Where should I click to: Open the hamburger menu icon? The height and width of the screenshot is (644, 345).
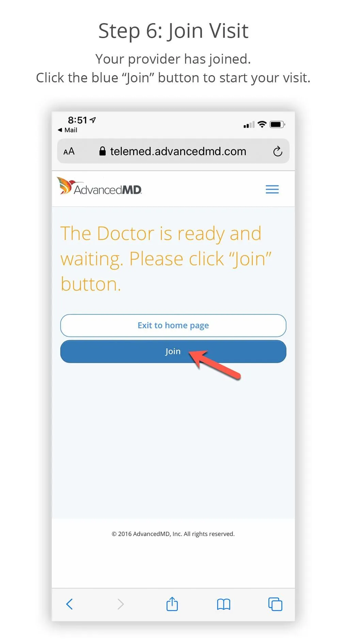tap(272, 189)
